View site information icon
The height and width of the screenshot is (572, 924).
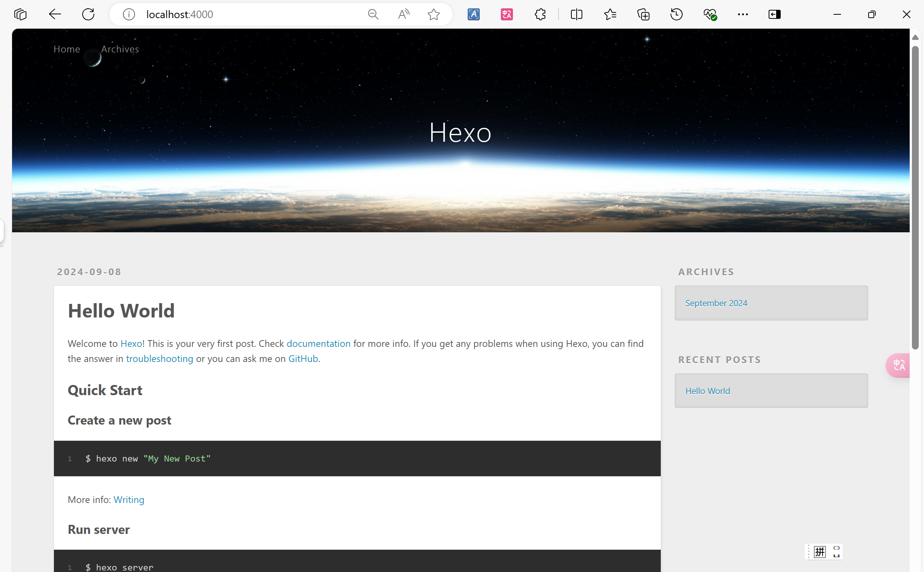(129, 14)
